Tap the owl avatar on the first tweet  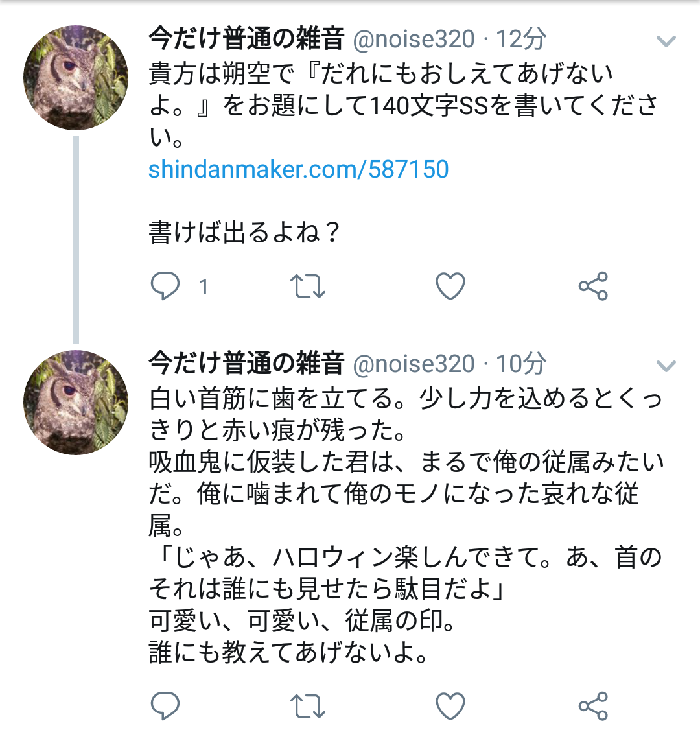coord(76,78)
